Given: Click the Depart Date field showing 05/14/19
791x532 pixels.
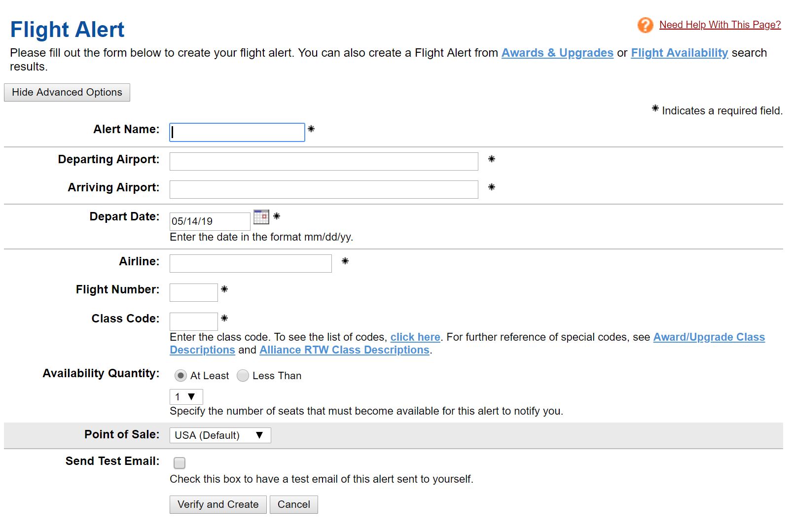Looking at the screenshot, I should [x=209, y=221].
